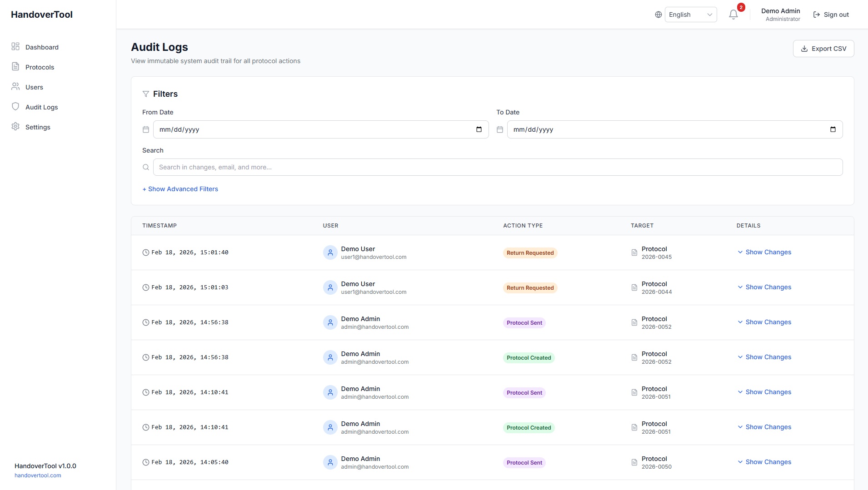Viewport: 868px width, 490px height.
Task: Click clock icon at 14:05:40 timestamp
Action: click(x=146, y=462)
